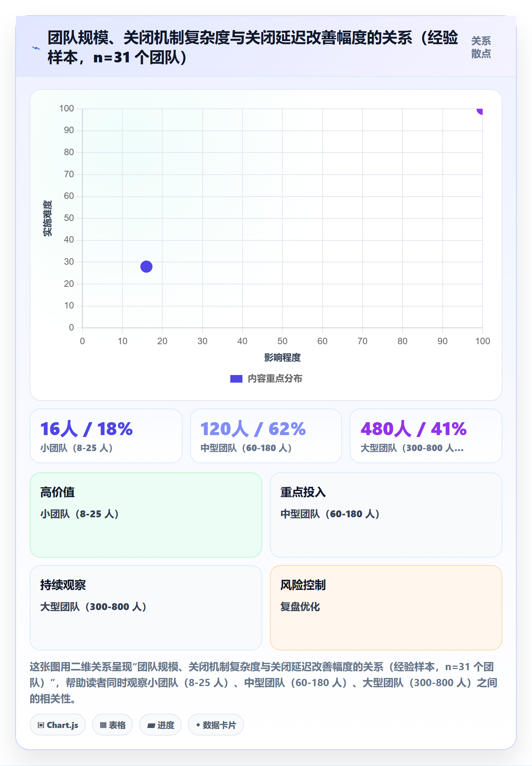Open the 16人 / 18% small team card
The image size is (532, 766).
tap(106, 436)
